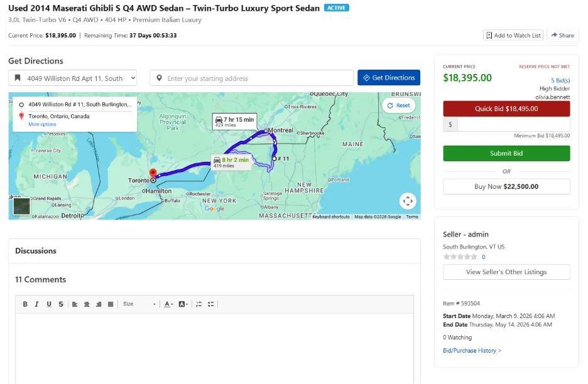Reset the map view
The height and width of the screenshot is (384, 588).
pos(399,105)
